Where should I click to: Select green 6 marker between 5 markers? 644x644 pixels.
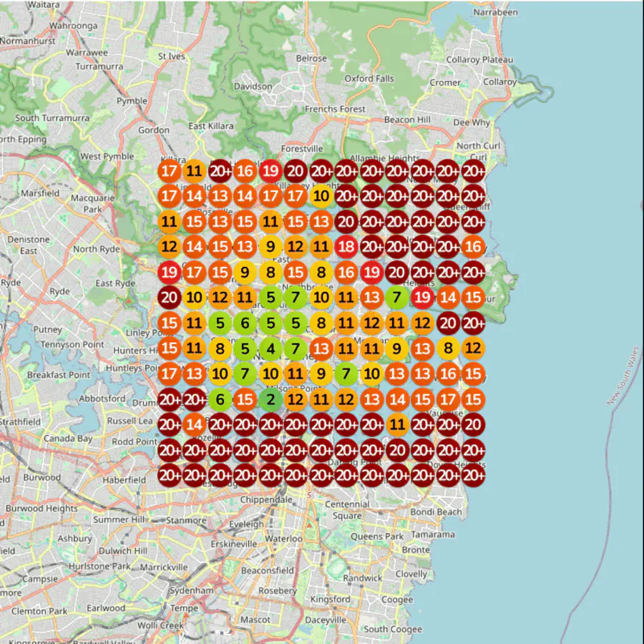coord(245,323)
